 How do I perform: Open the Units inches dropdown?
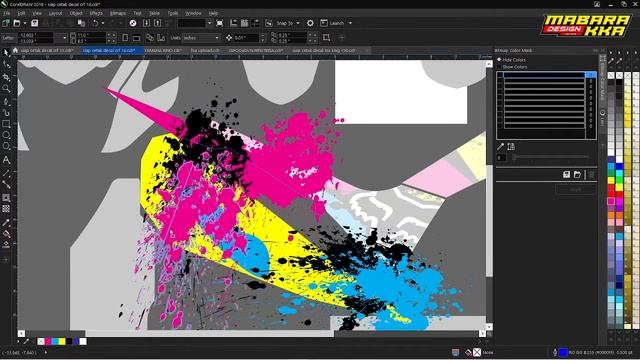(x=217, y=38)
